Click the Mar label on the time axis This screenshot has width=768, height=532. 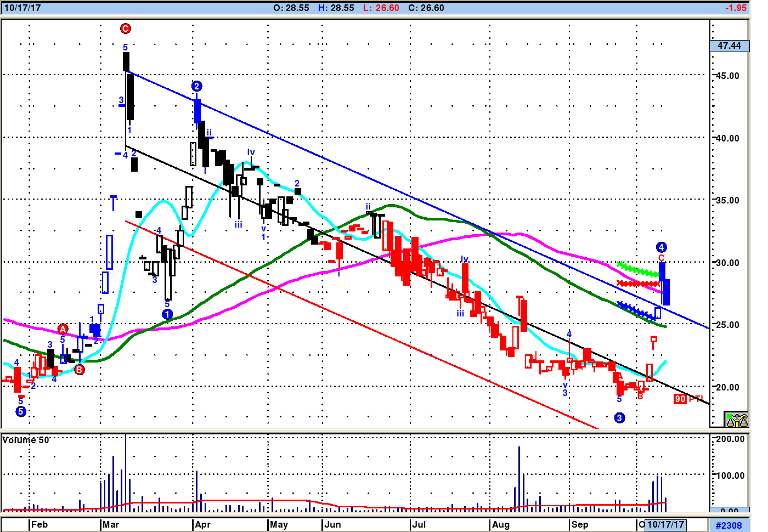pyautogui.click(x=111, y=524)
